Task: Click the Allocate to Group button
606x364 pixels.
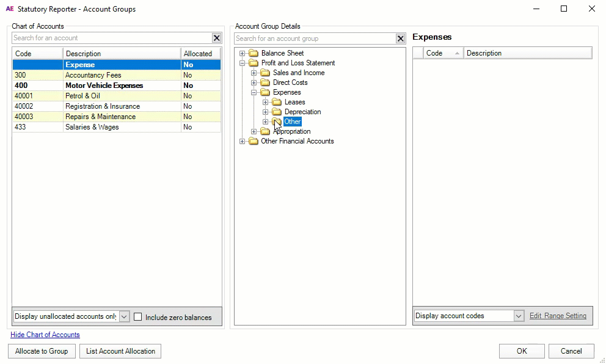Action: pyautogui.click(x=42, y=351)
